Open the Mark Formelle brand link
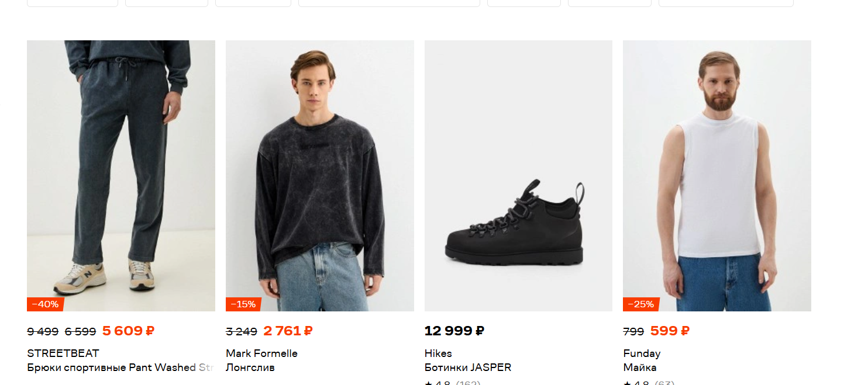This screenshot has height=385, width=868. point(261,353)
